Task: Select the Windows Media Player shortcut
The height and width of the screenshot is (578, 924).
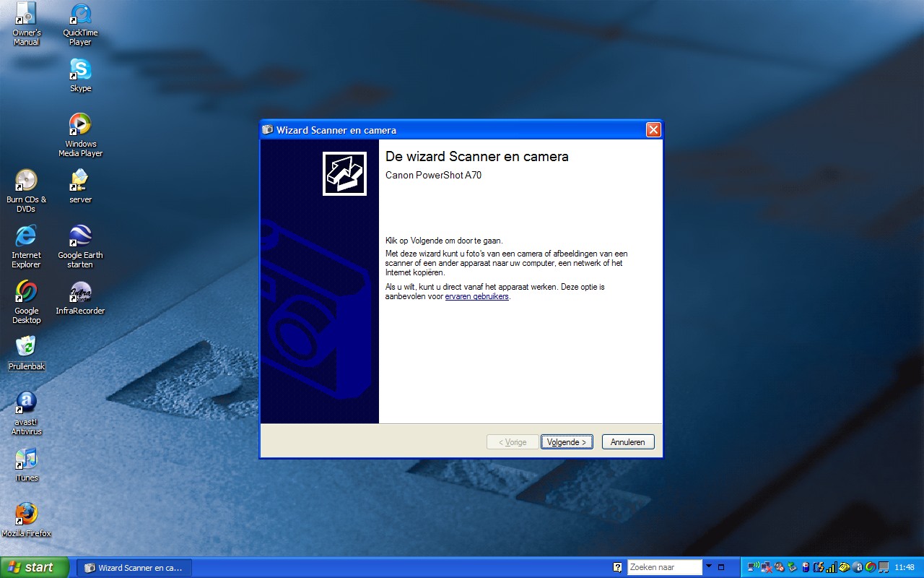Action: tap(80, 135)
